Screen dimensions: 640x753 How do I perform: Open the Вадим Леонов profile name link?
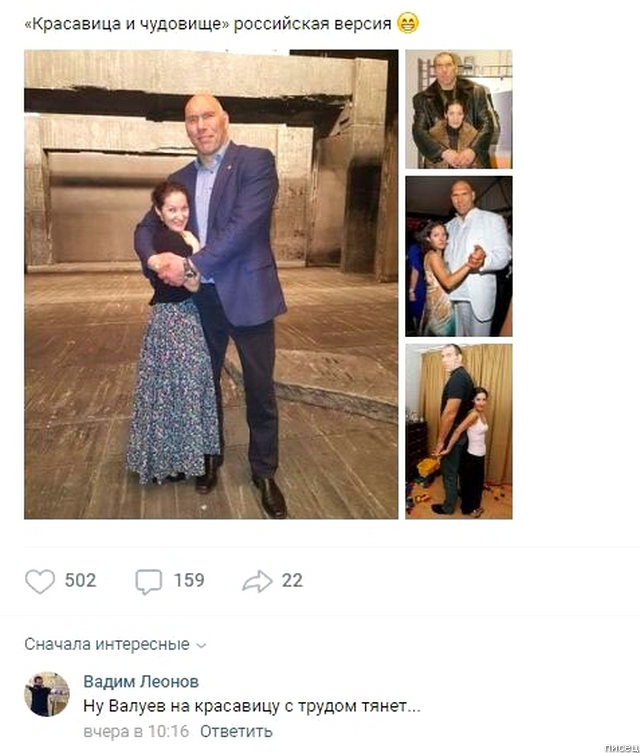140,681
